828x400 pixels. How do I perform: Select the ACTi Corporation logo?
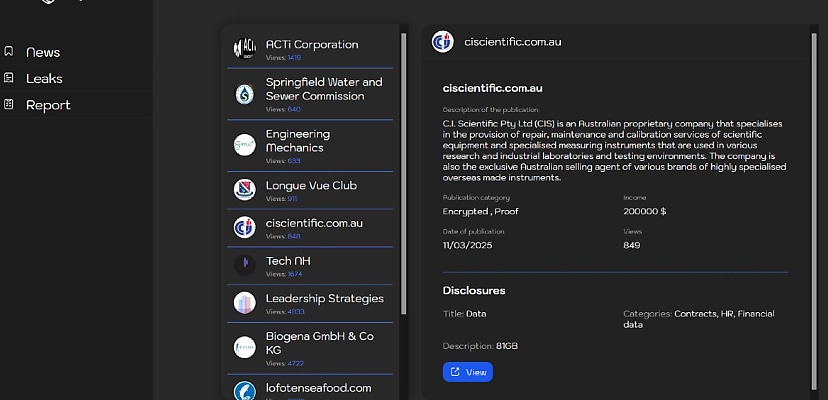click(244, 49)
